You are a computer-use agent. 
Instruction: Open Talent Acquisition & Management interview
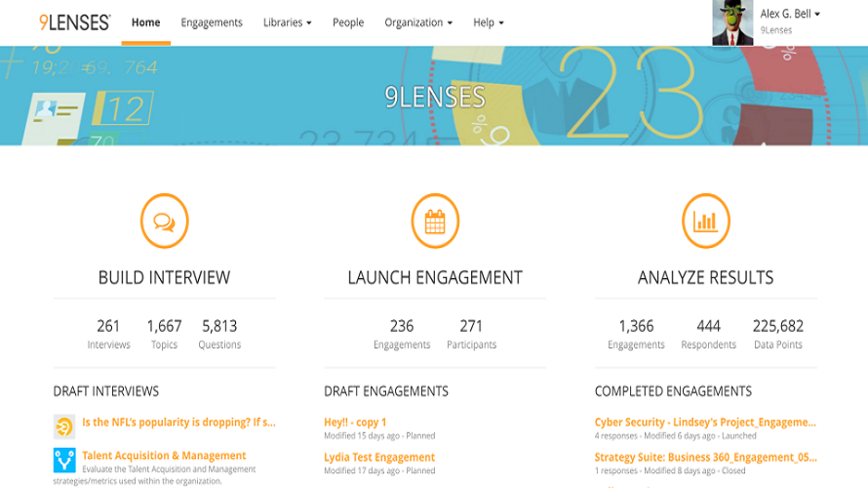164,456
